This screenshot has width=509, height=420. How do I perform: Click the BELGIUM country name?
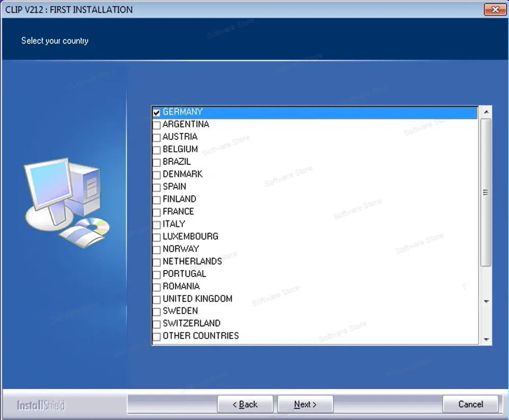tap(181, 149)
